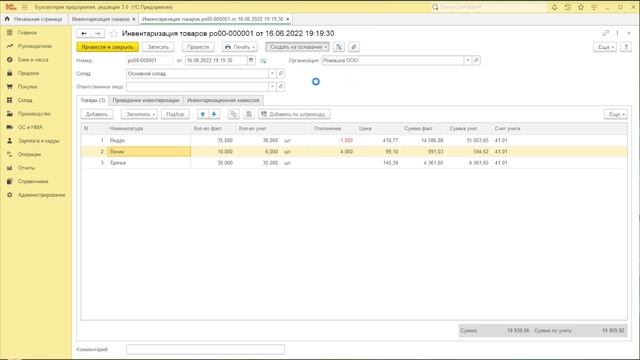Screen dimensions: 640x360
Task: Open Операции section in sidebar
Action: [x=29, y=154]
